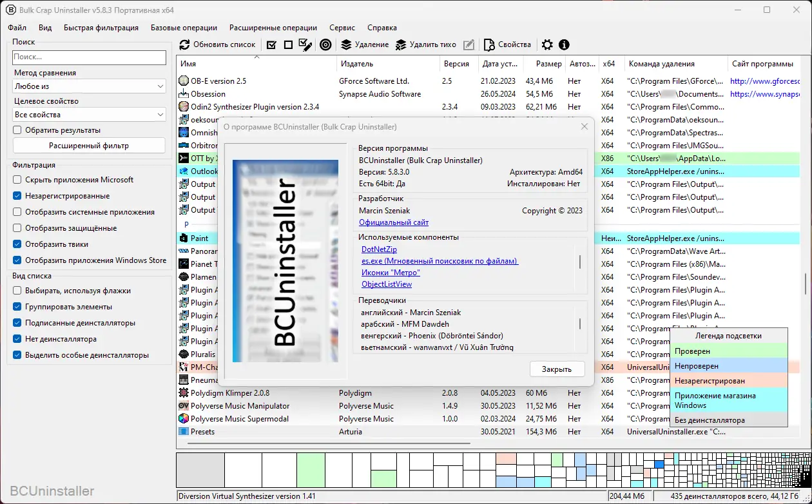Toggle Обратить результаты checkbox

pos(17,130)
